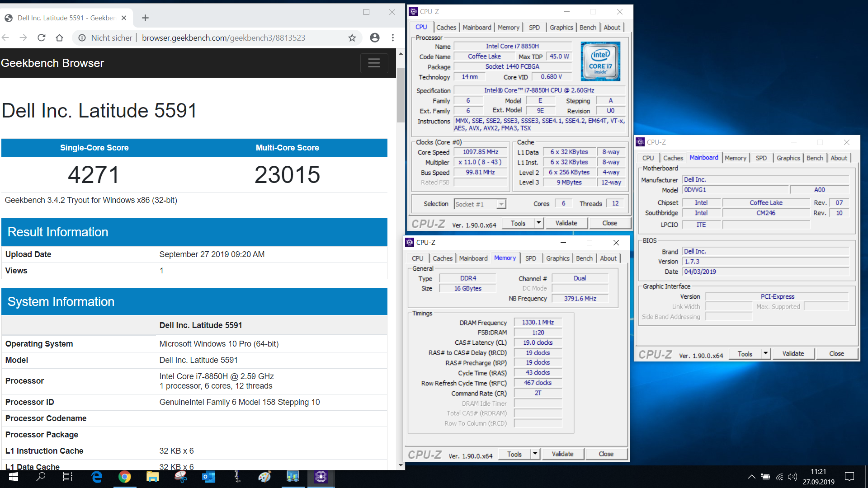Viewport: 868px width, 488px height.
Task: Go back in Chrome history
Action: (5, 38)
